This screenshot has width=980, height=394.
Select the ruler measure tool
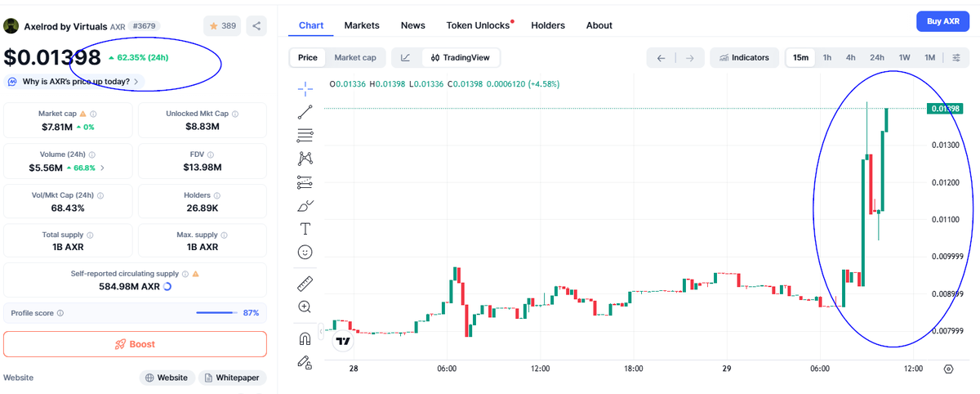tap(305, 284)
